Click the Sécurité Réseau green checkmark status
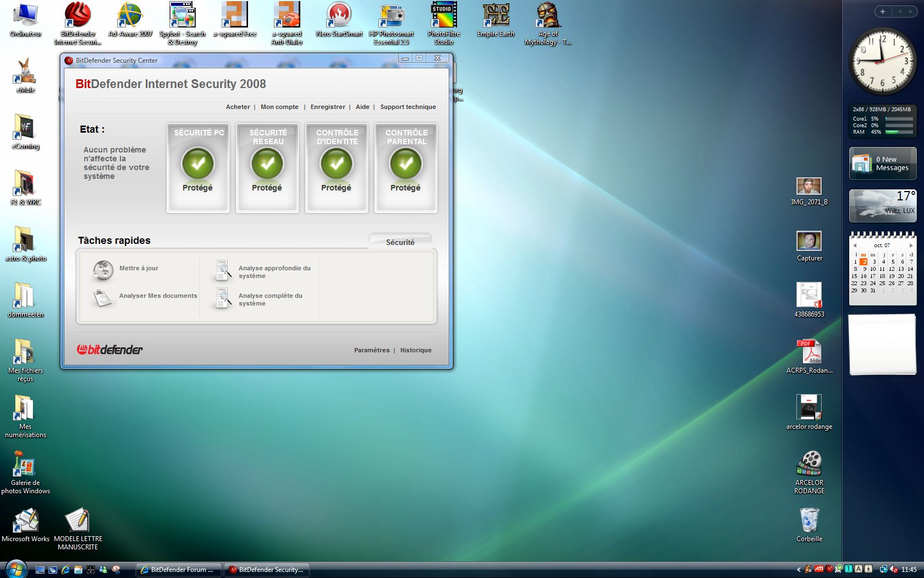Viewport: 924px width, 578px height. [x=267, y=163]
